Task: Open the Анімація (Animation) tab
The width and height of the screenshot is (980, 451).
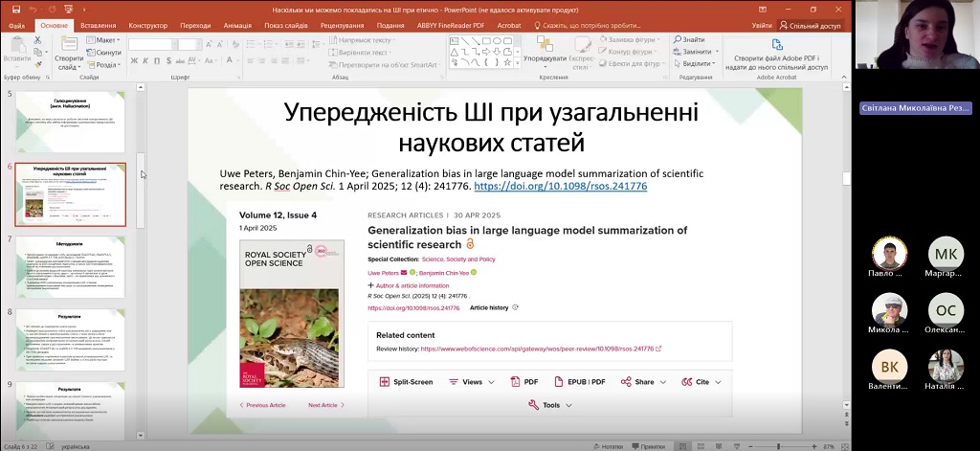Action: point(237,26)
